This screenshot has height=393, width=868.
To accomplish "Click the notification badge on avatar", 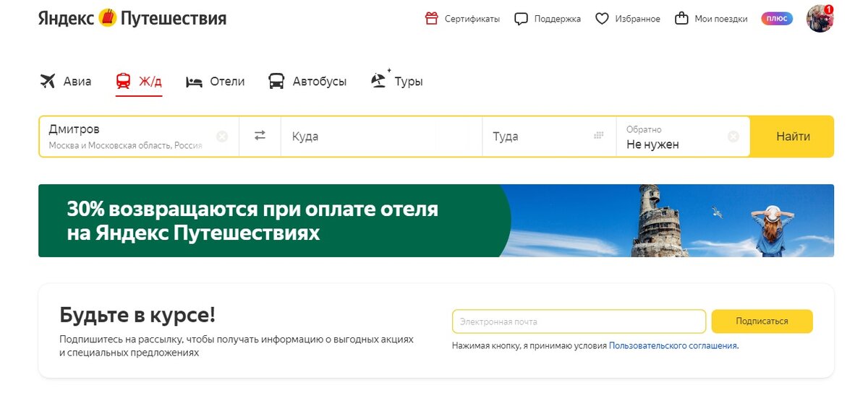I will [x=828, y=9].
